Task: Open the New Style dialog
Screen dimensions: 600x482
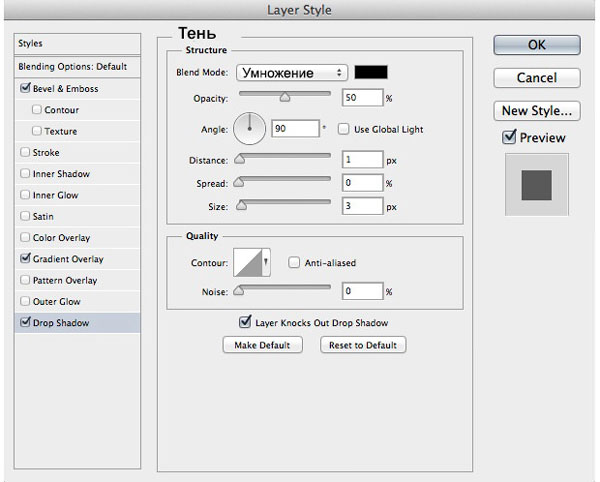Action: [x=536, y=111]
